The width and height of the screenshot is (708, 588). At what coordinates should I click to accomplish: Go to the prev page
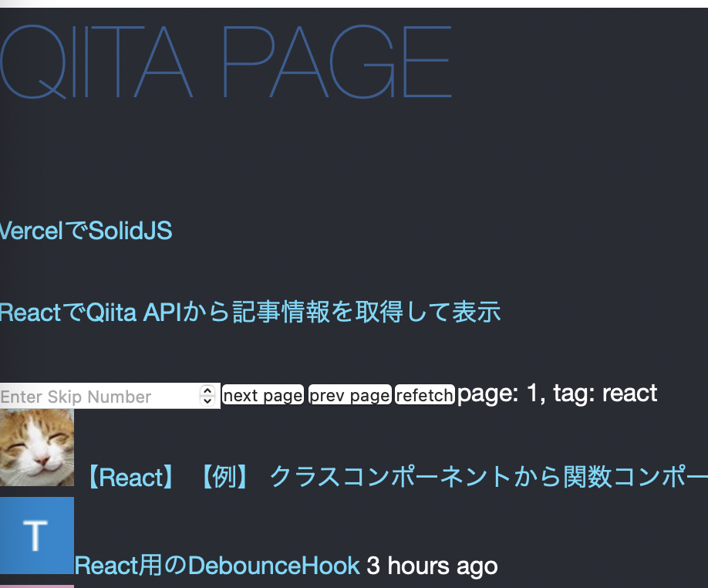[349, 395]
